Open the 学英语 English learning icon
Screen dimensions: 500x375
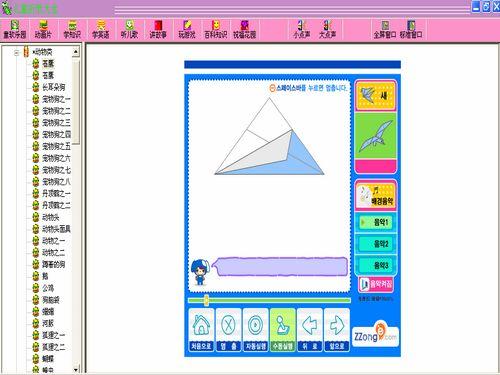101,30
